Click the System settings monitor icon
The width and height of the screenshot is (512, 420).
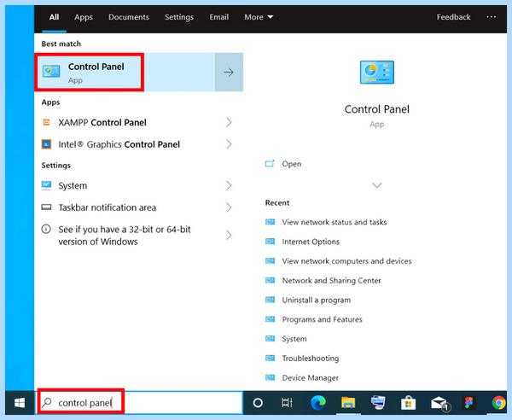pos(46,185)
